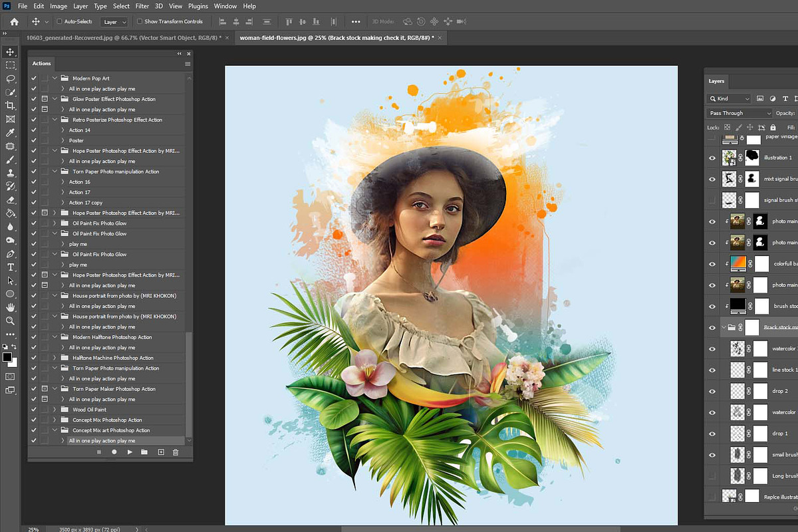The height and width of the screenshot is (532, 798).
Task: Show the hidden Long brush layer
Action: (712, 475)
